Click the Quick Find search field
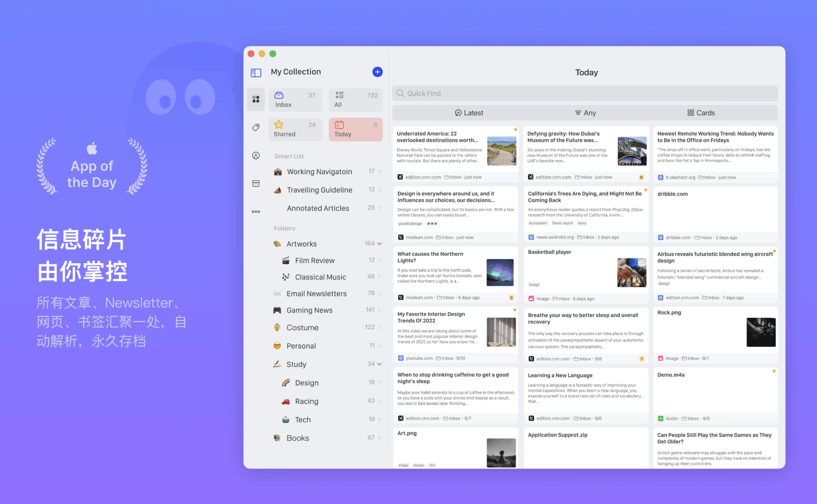 click(x=585, y=93)
